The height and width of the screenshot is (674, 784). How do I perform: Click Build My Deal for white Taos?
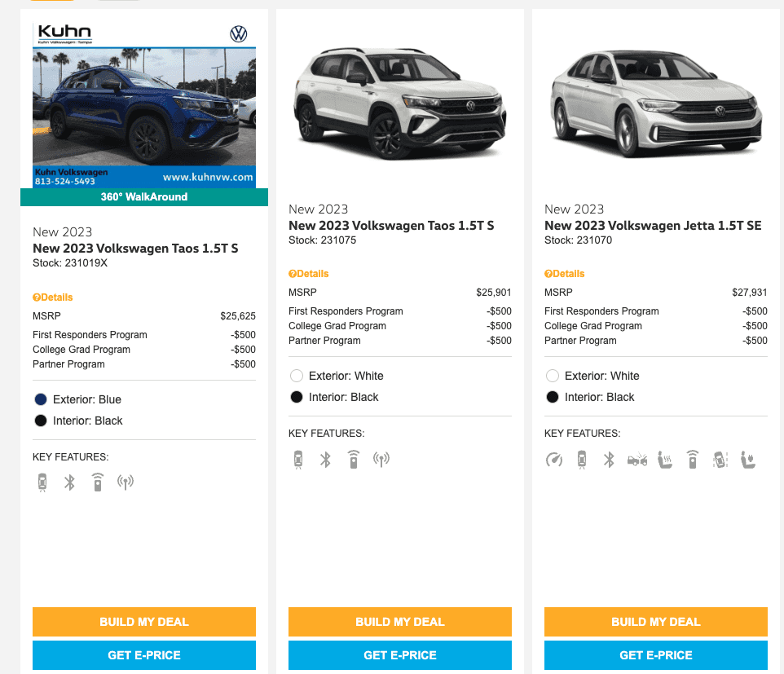400,622
